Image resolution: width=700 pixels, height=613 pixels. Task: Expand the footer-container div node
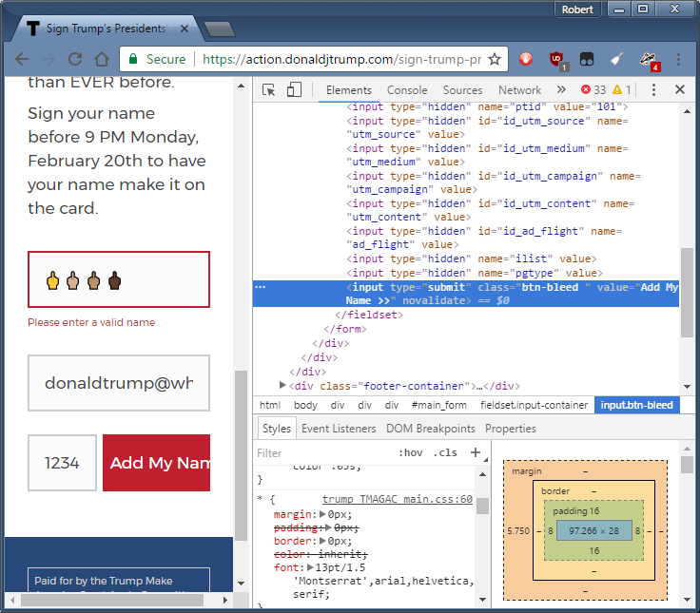pyautogui.click(x=282, y=385)
